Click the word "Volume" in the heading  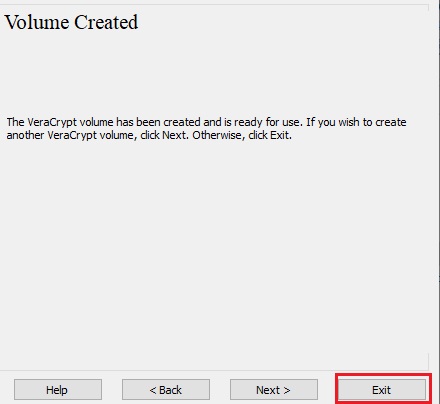coord(37,22)
